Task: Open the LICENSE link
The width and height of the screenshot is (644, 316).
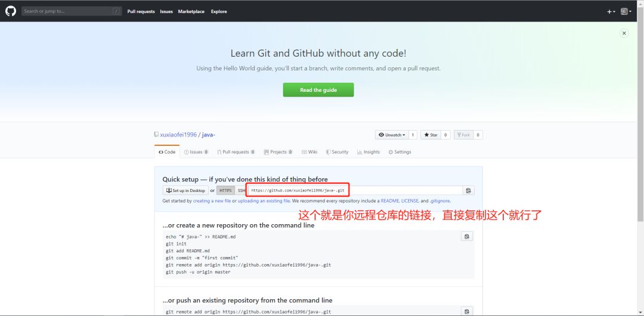Action: click(x=410, y=201)
